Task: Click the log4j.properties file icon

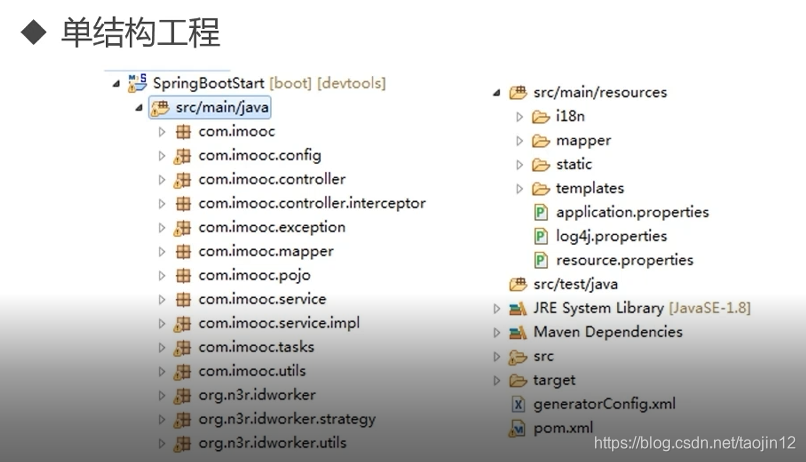Action: tap(540, 236)
